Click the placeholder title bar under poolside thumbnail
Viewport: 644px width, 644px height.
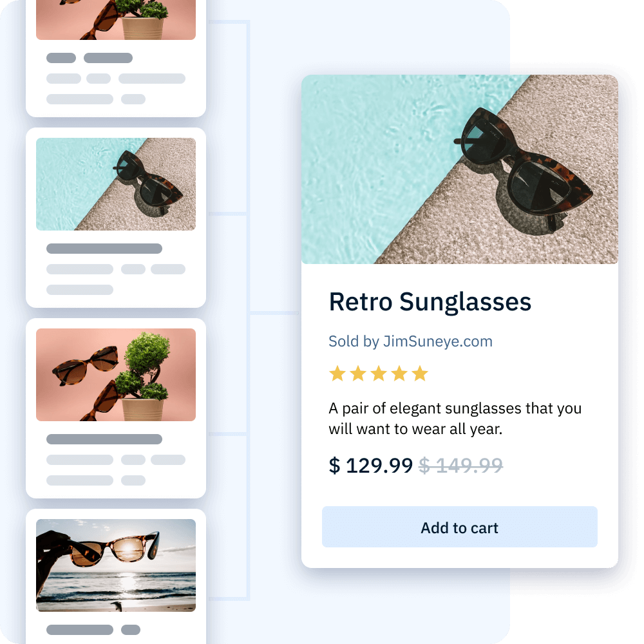tap(104, 249)
